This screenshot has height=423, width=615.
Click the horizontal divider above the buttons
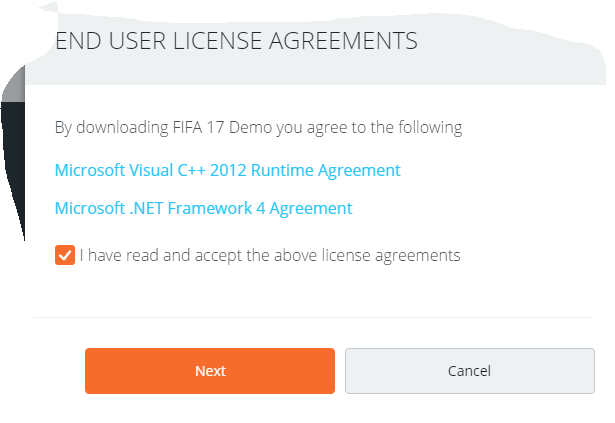pyautogui.click(x=313, y=317)
